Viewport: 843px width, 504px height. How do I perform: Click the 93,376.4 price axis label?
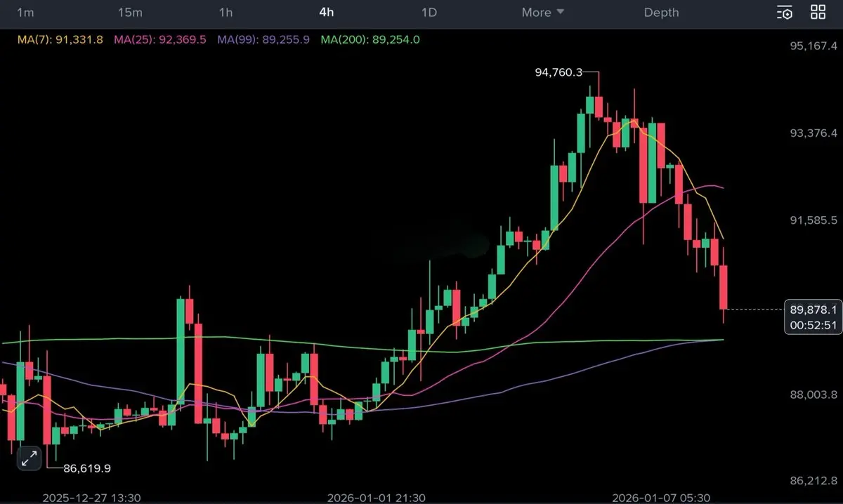pos(813,133)
